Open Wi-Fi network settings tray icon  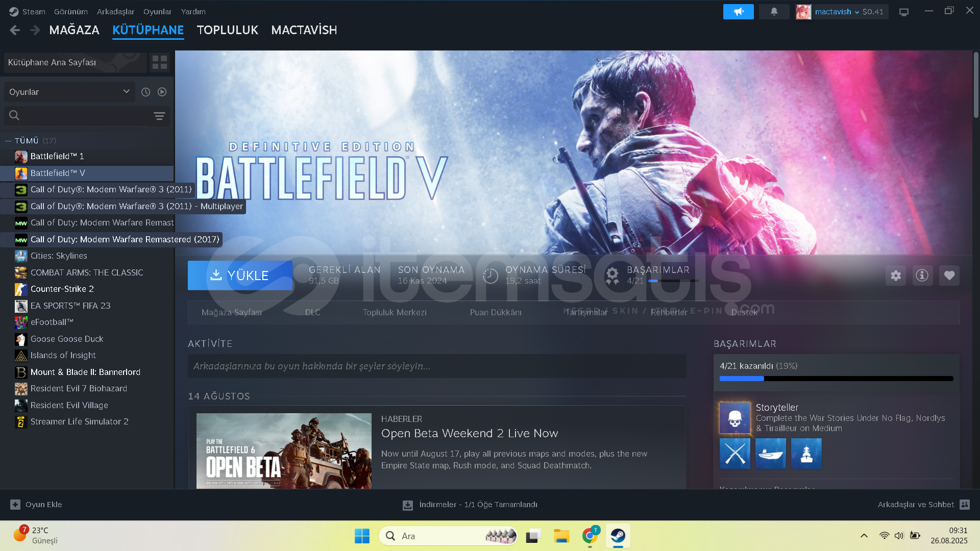884,536
